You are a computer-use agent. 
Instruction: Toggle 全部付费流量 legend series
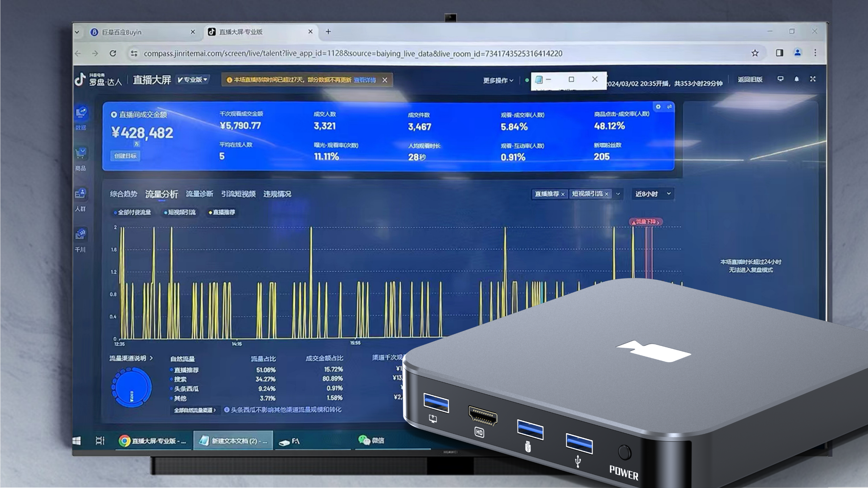pyautogui.click(x=133, y=212)
